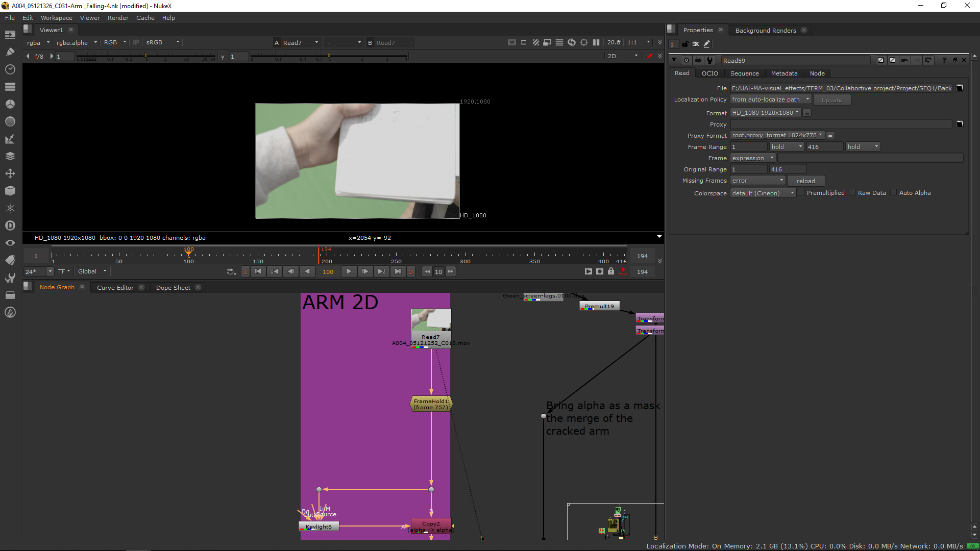Open the Colorspace default (Cineon) dropdown
This screenshot has width=980, height=551.
coord(763,193)
